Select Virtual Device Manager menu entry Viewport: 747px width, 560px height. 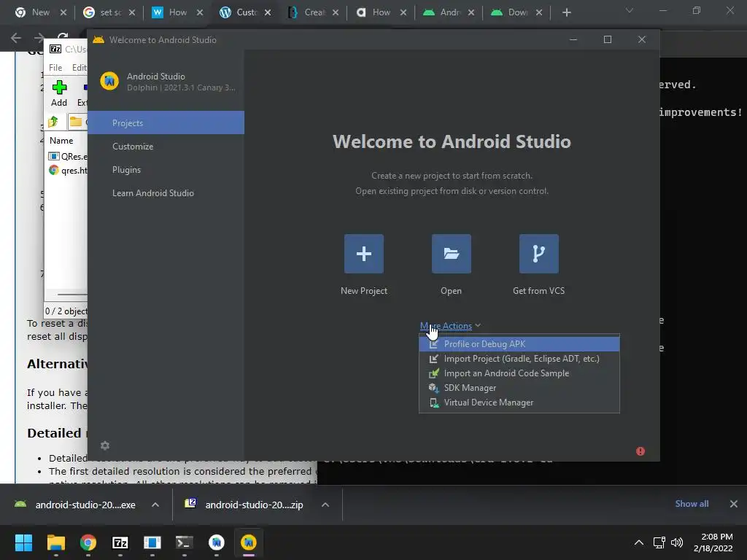click(x=519, y=402)
